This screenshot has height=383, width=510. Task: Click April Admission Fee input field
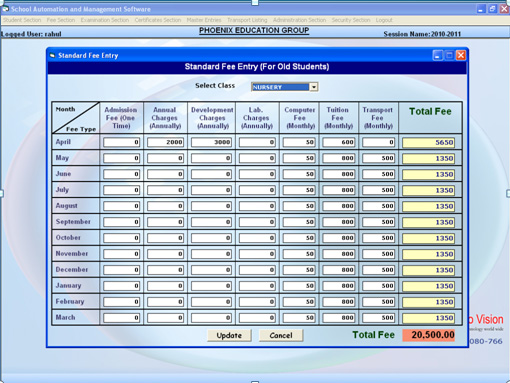tap(121, 142)
